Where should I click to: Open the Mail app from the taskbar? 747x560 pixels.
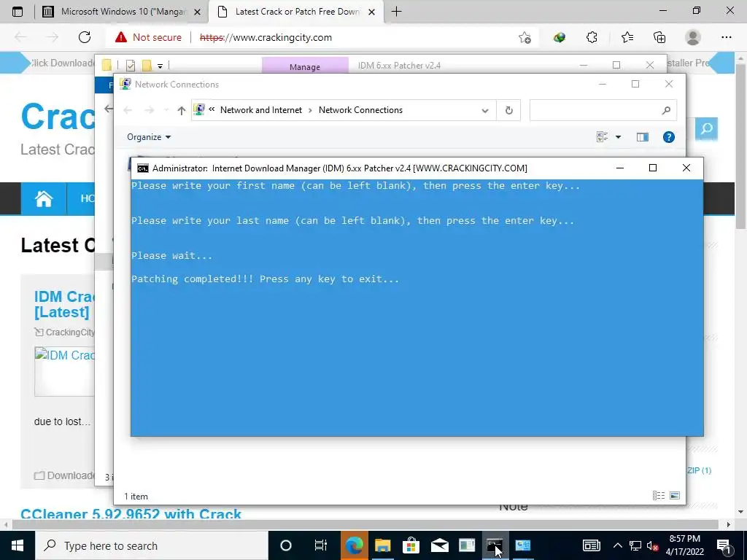point(439,545)
